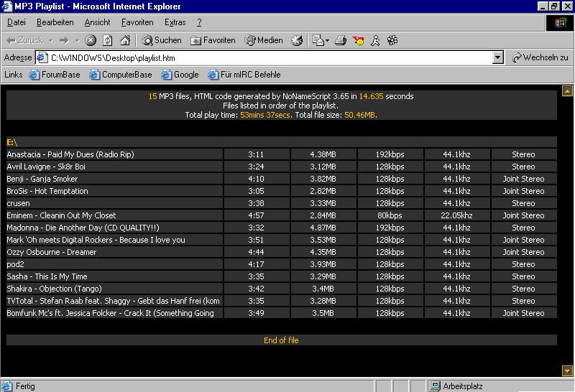Expand the address bar dropdown list
The height and width of the screenshot is (392, 575).
click(x=497, y=57)
